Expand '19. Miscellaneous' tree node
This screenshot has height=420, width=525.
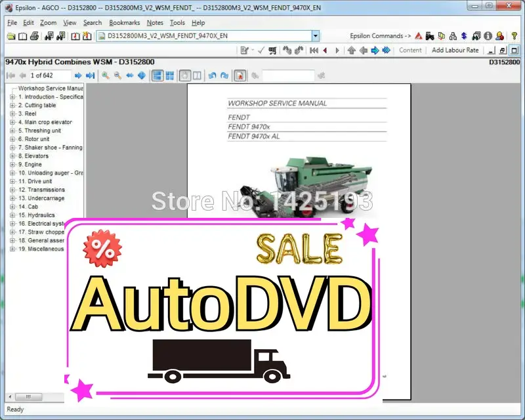pyautogui.click(x=12, y=249)
